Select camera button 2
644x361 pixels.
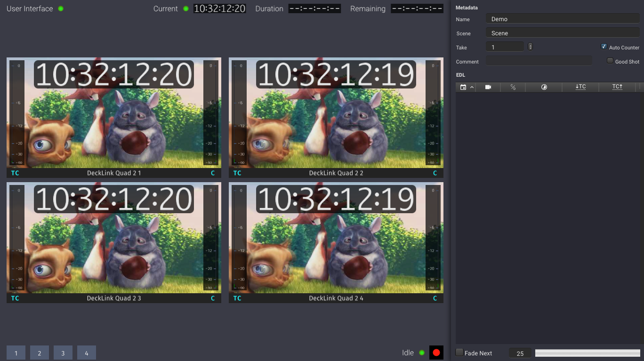40,353
